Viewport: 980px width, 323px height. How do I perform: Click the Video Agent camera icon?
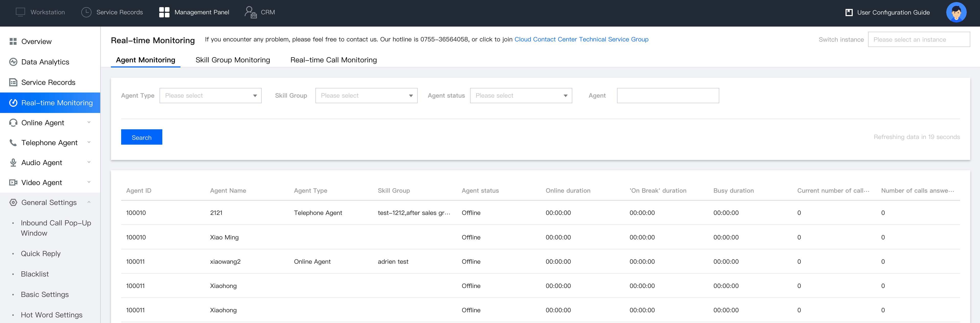click(13, 183)
